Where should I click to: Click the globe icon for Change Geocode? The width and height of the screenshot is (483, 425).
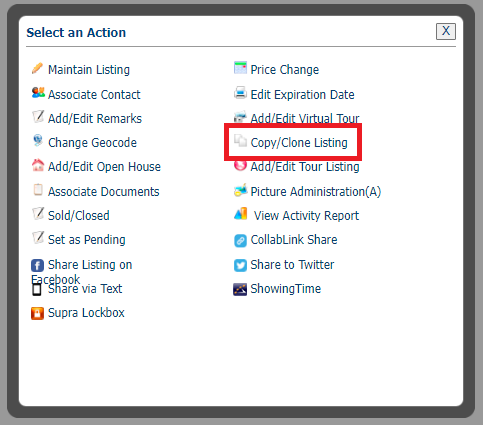(x=38, y=141)
